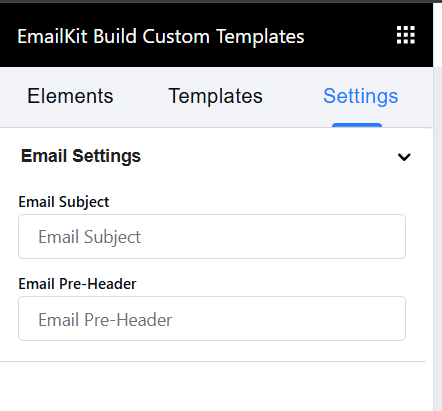Click the tab bar between Elements and Templates

(141, 96)
